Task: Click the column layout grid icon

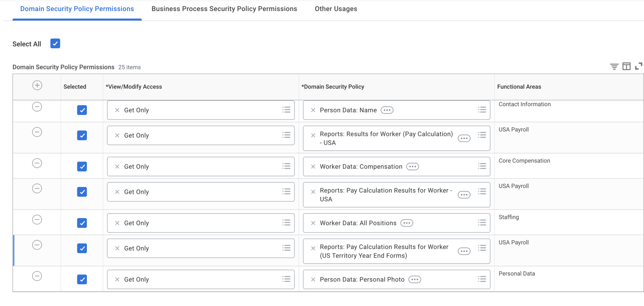Action: 626,67
